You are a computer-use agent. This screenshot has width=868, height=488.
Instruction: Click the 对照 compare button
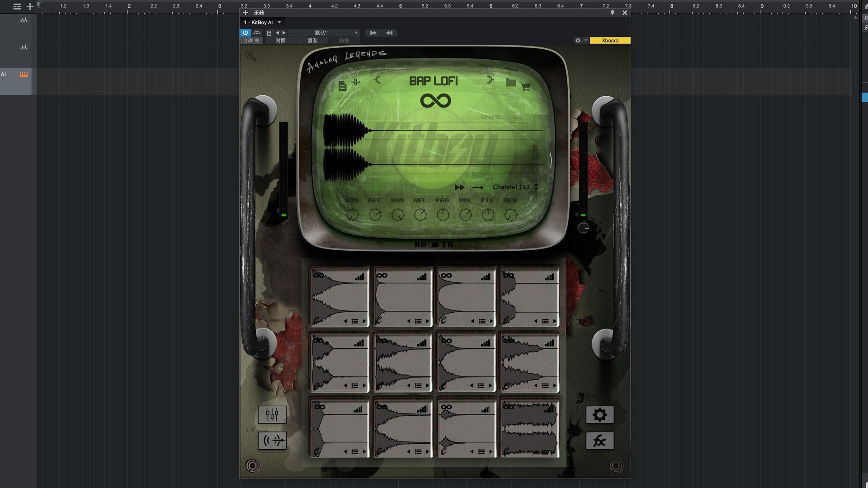(x=281, y=40)
